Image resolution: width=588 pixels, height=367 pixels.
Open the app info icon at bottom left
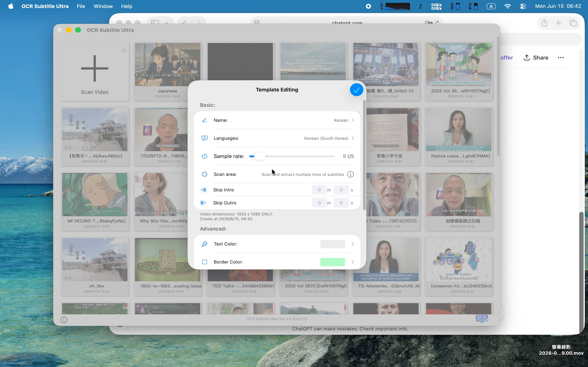64,320
